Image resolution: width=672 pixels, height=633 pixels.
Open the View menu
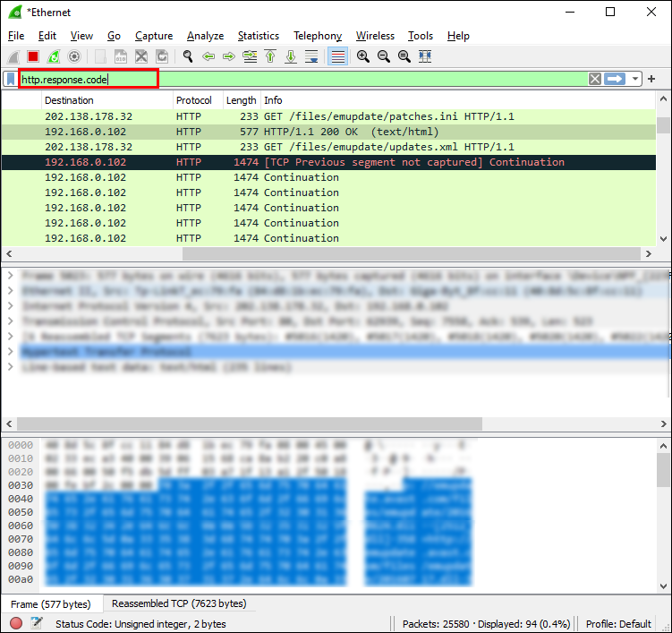(x=81, y=36)
